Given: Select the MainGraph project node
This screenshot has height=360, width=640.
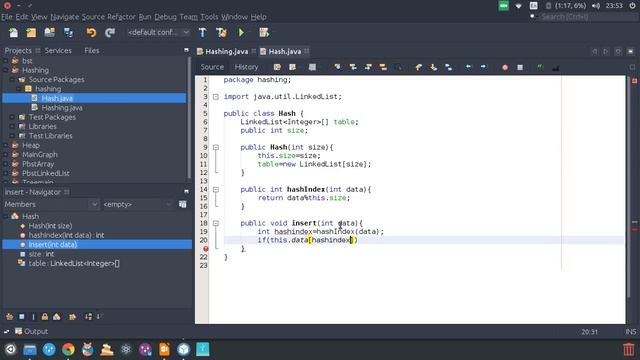Looking at the screenshot, I should pyautogui.click(x=40, y=155).
